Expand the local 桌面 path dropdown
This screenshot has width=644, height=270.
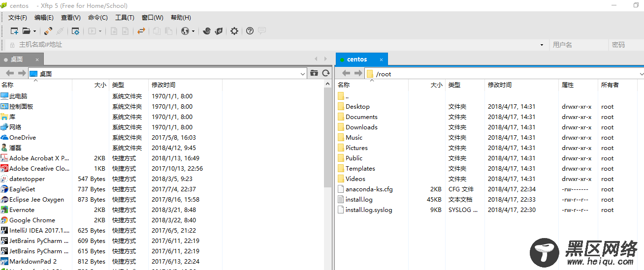coord(303,74)
